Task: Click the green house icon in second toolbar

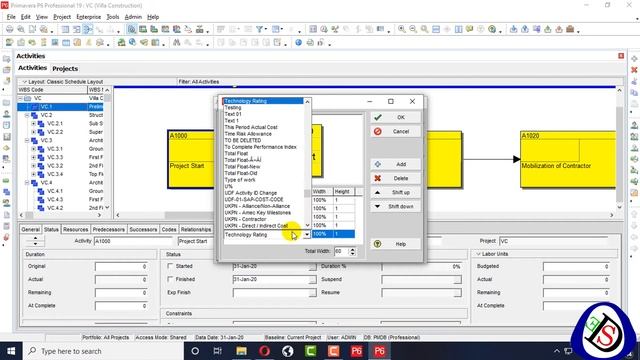Action: click(121, 42)
